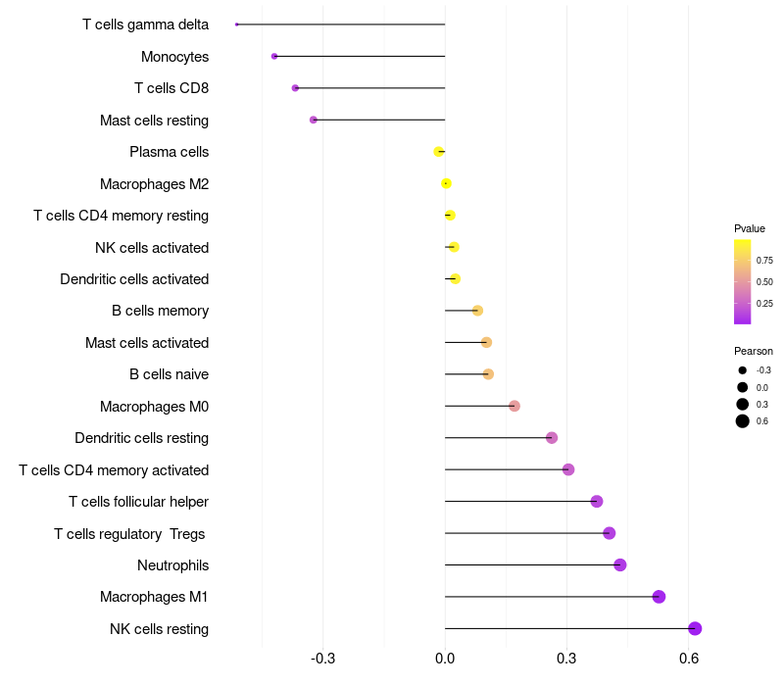Click the Pvalue legend title

[x=750, y=228]
